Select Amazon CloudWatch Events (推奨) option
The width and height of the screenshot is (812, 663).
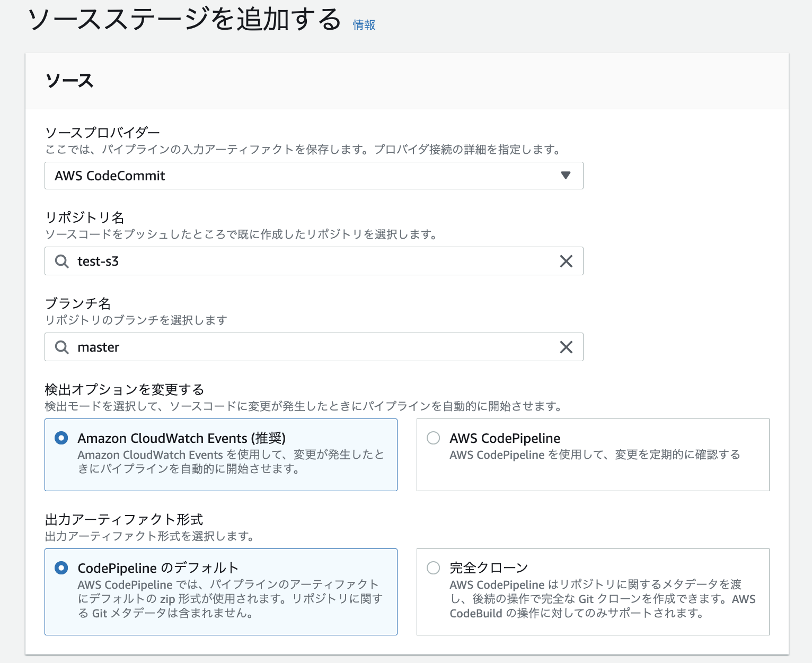point(61,438)
